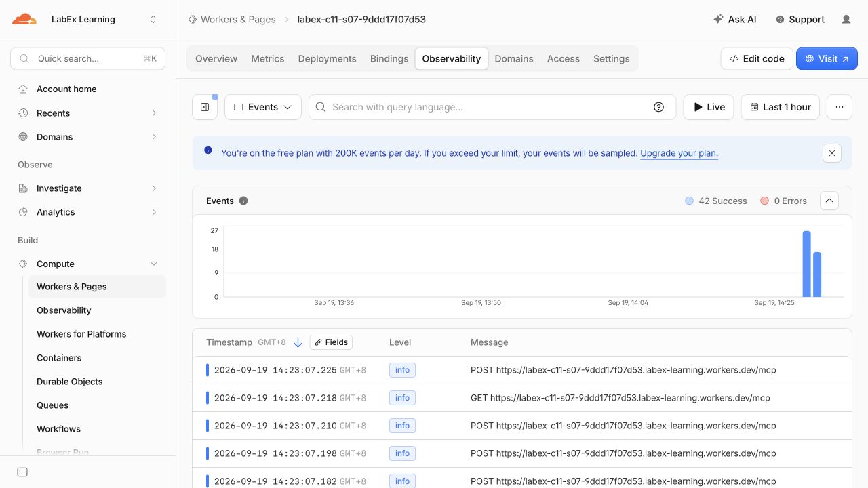The image size is (868, 488).
Task: Open the Fields editor button
Action: 331,342
